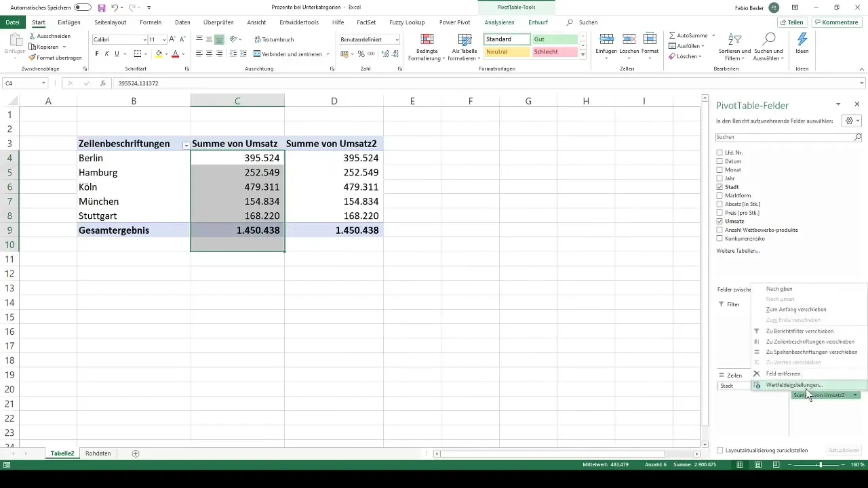Add a new sheet with plus icon

pos(136,453)
